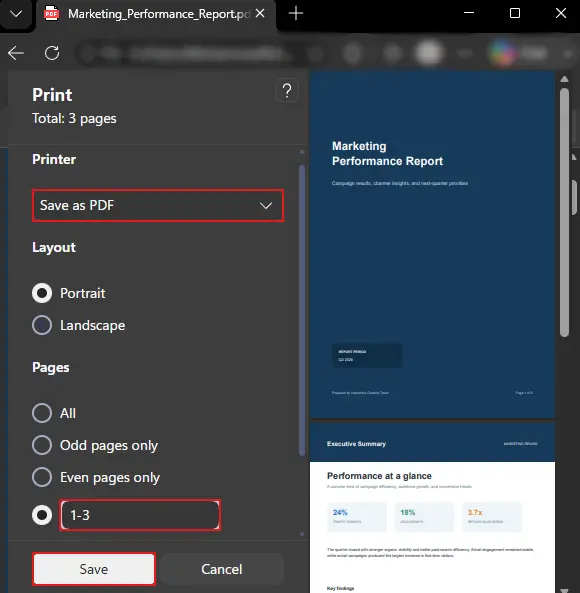Click the preview pane vertical scrollbar
This screenshot has width=580, height=593.
tap(564, 212)
